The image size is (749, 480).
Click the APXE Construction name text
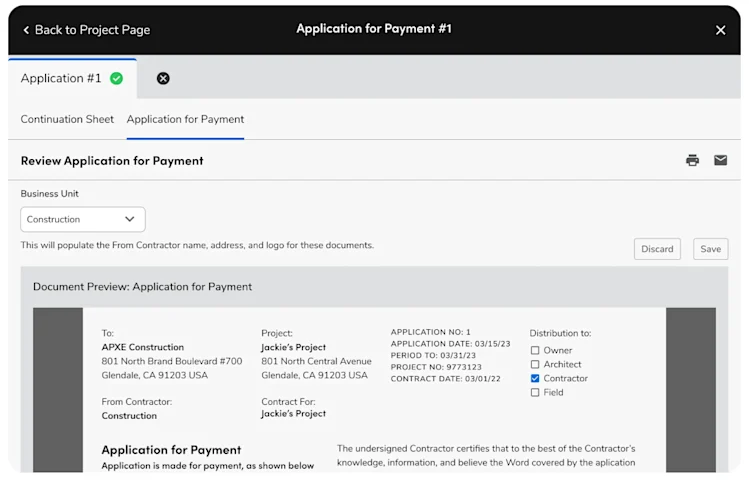point(142,347)
